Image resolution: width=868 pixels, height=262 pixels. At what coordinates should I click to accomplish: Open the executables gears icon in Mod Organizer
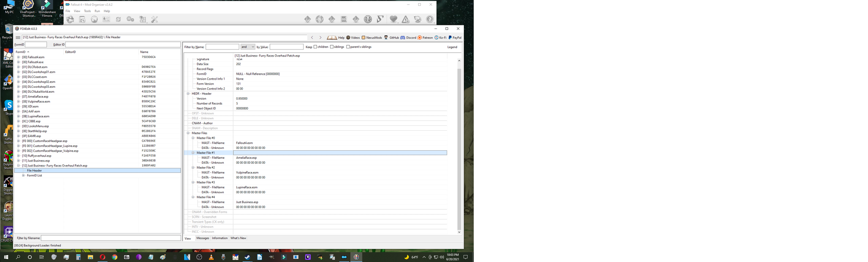tap(130, 19)
